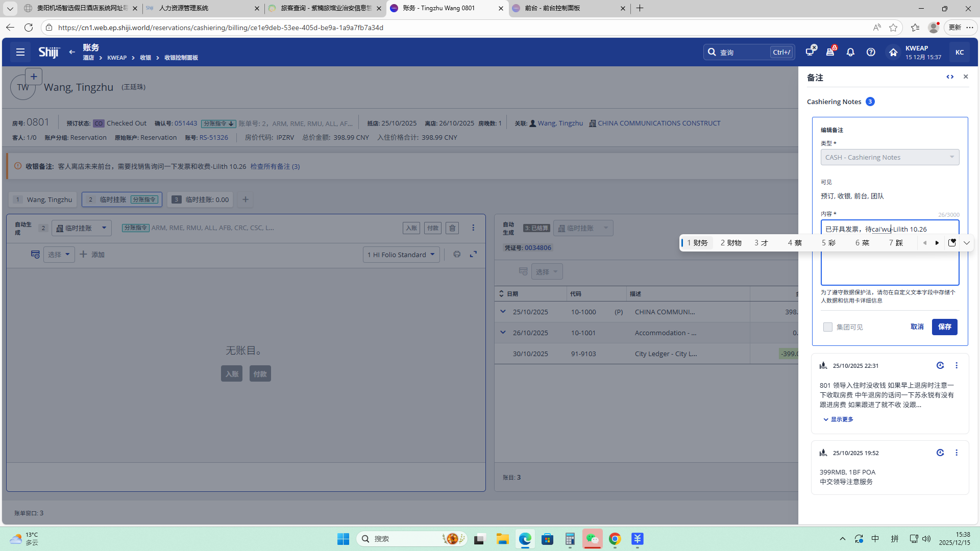Open the HI Folio Standard dropdown
Viewport: 980px width, 551px height.
(401, 255)
